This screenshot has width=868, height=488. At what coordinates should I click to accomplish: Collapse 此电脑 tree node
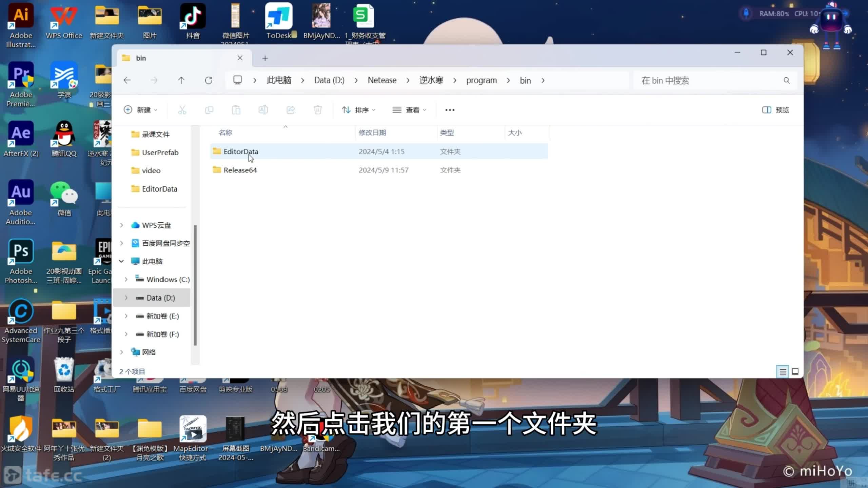coord(121,261)
